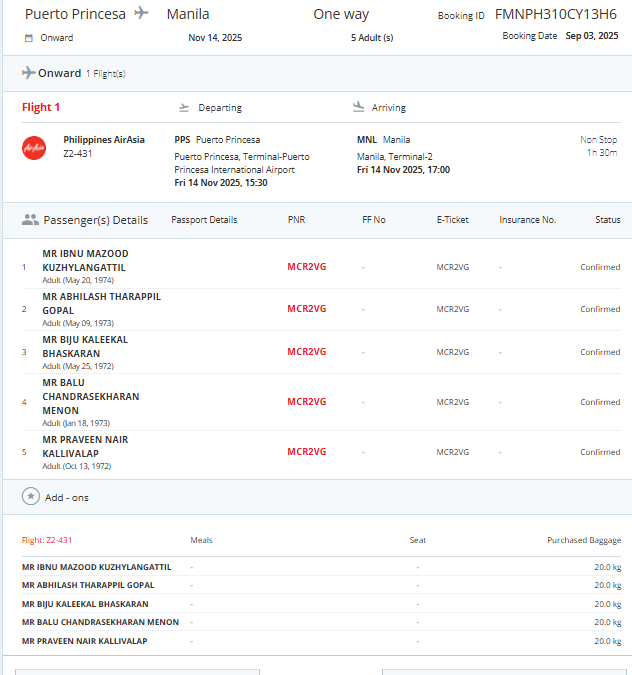Click 20.0 kg baggage for Praveen Nair Kallivalap

[608, 641]
